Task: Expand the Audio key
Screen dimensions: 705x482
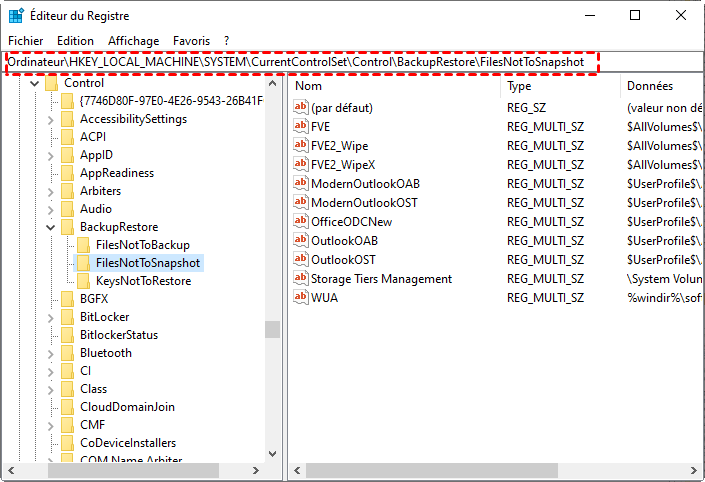Action: [50, 210]
